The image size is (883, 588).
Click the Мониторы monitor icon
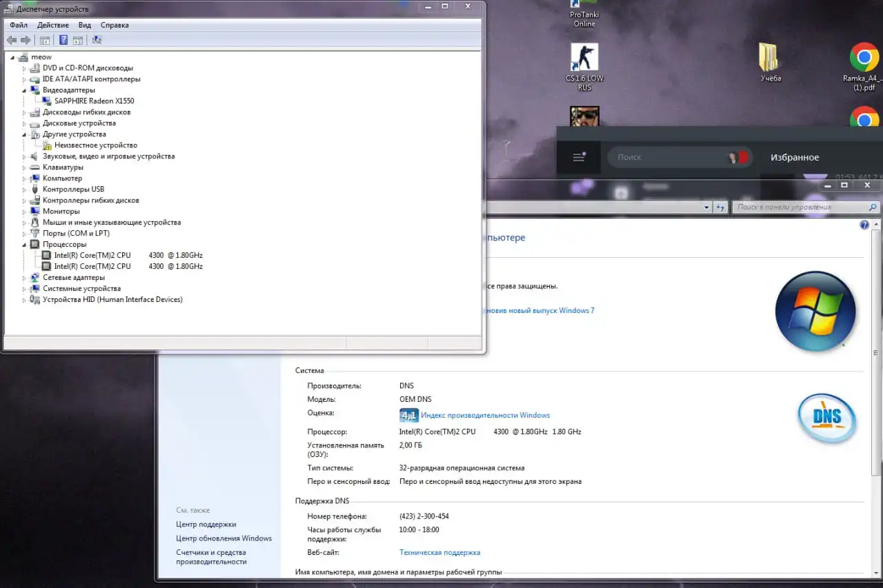click(35, 212)
